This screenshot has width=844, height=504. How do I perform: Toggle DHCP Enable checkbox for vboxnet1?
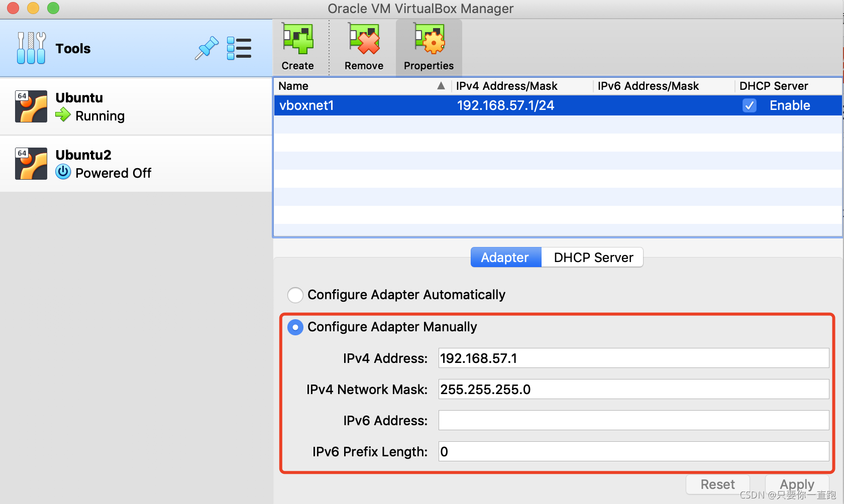[x=750, y=105]
